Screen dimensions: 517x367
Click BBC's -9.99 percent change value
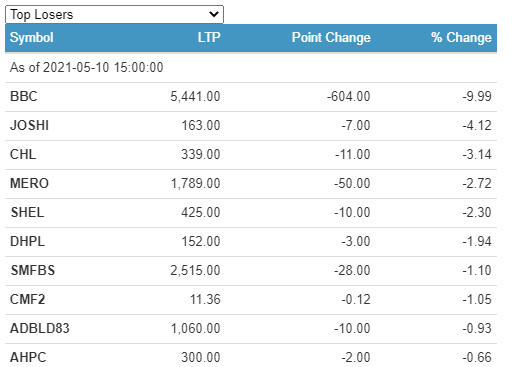coord(477,96)
